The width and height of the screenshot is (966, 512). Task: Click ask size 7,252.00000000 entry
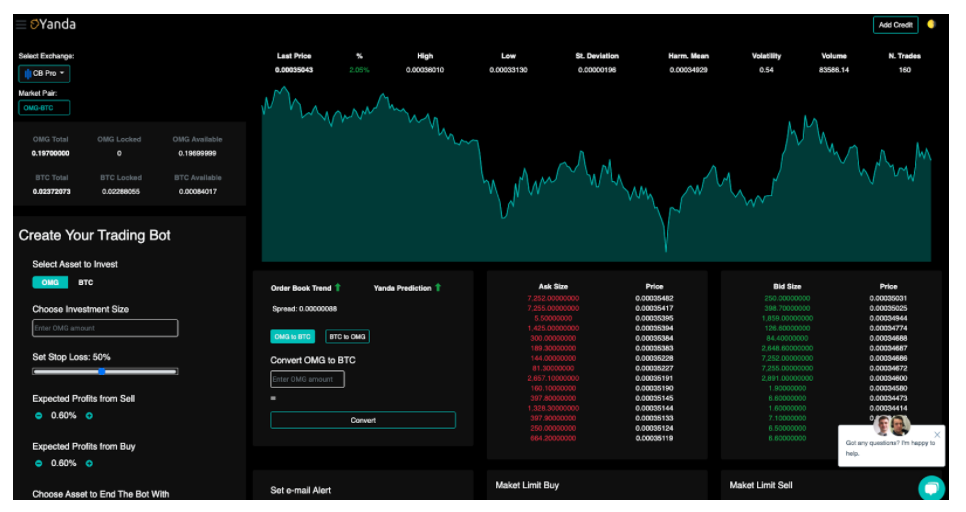coord(553,298)
